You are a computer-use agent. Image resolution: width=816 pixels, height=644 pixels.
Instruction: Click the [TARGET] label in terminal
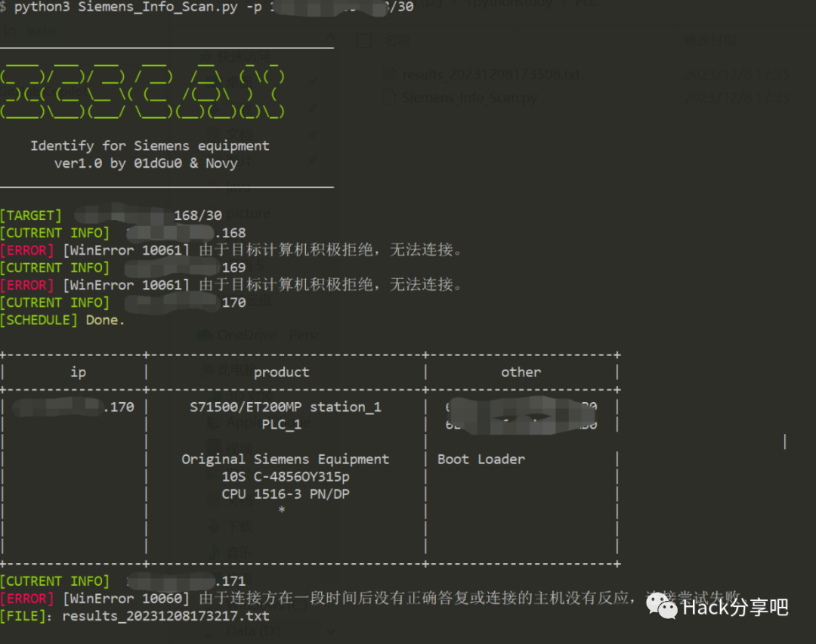31,215
